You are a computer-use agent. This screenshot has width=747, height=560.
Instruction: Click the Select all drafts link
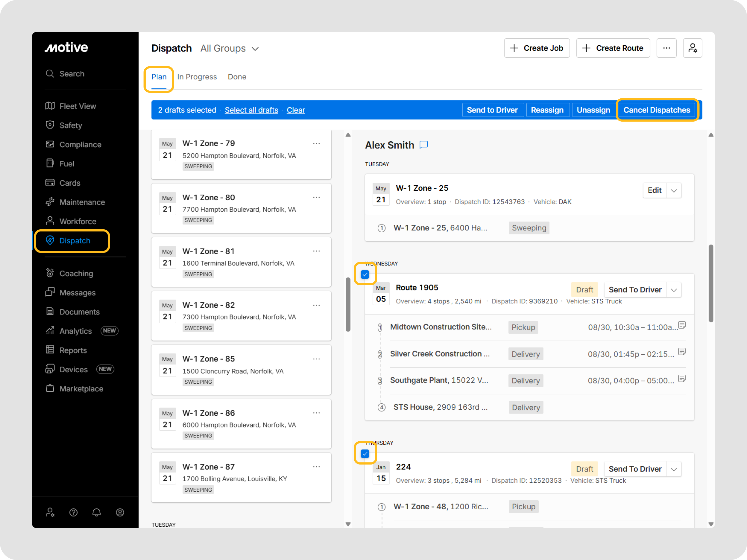(251, 110)
